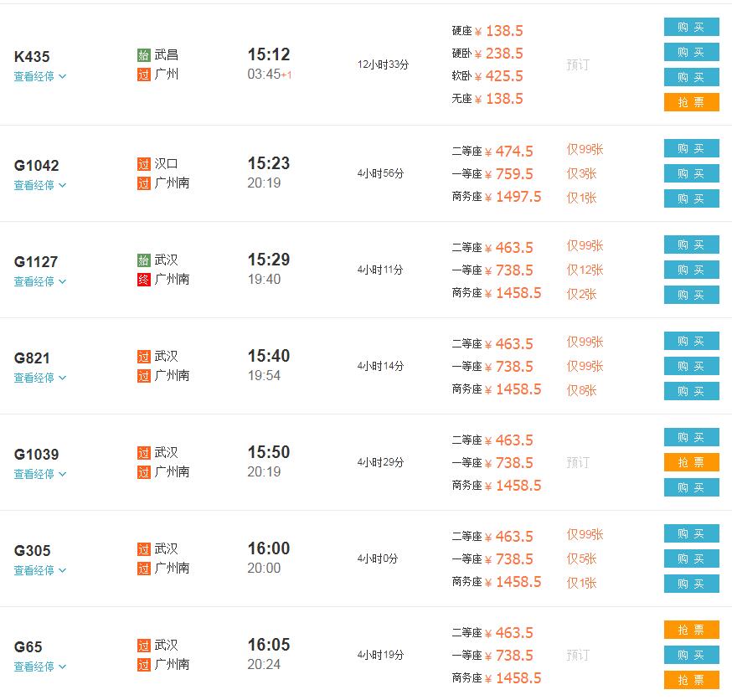Screen dimensions: 732x700
Task: Select train number G821
Action: 32,358
